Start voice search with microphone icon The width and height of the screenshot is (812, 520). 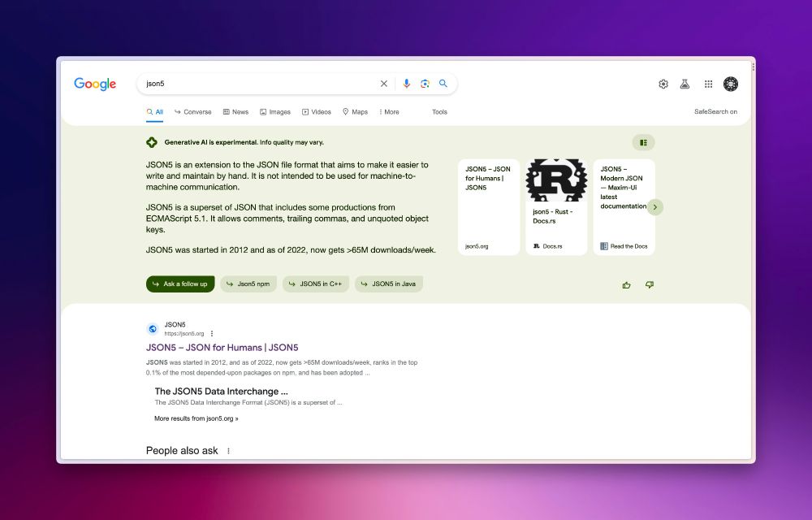407,84
